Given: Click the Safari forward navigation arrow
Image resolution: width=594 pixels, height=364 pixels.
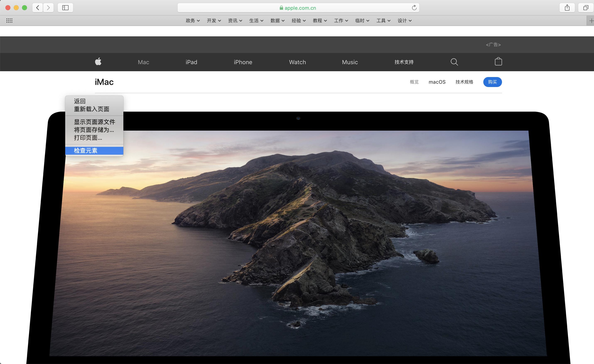Looking at the screenshot, I should [48, 8].
